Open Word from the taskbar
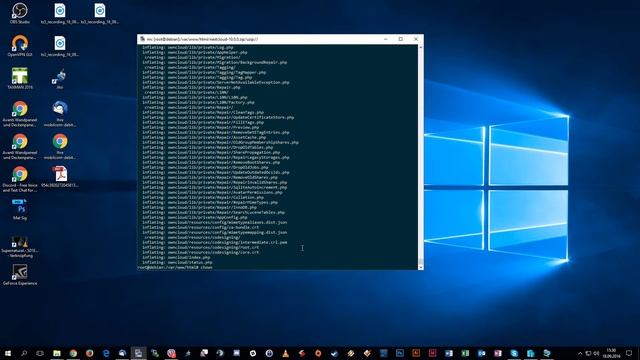Viewport: 640px width, 360px height. [449, 353]
